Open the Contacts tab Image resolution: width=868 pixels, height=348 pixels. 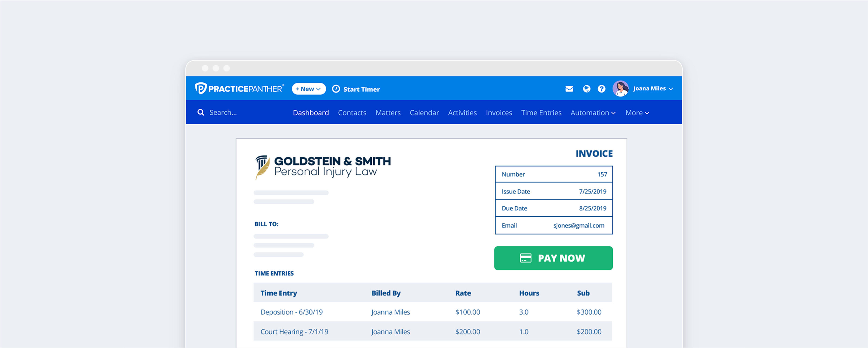[x=352, y=113]
